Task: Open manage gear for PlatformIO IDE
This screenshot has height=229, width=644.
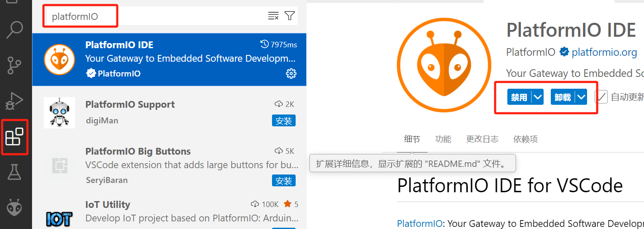Action: pyautogui.click(x=291, y=74)
